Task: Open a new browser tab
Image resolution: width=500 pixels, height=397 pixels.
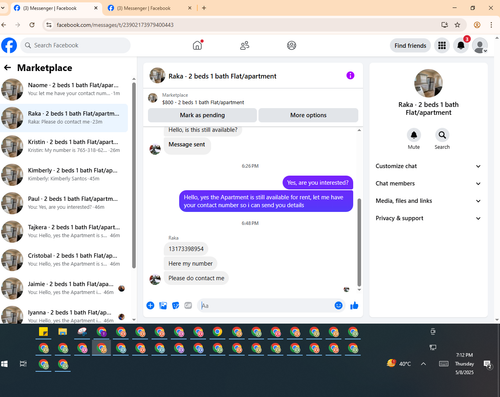Action: click(204, 8)
